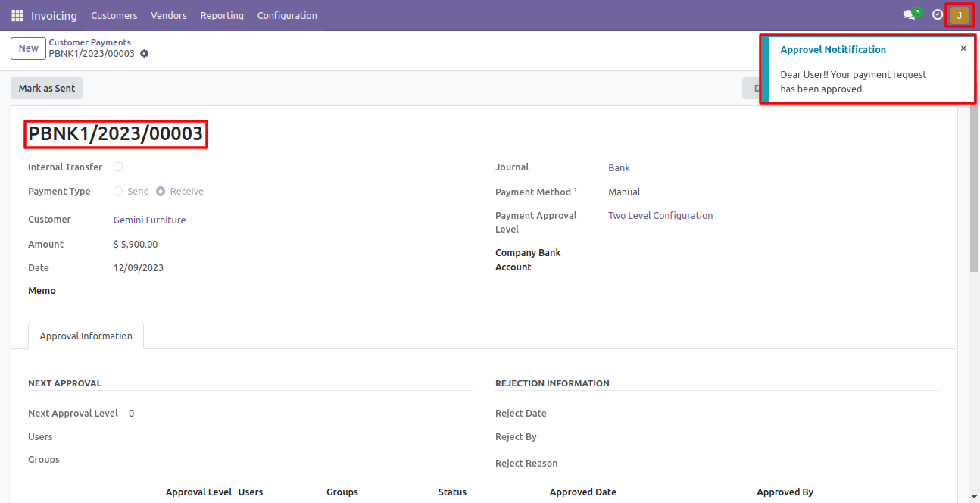This screenshot has height=503, width=980.
Task: Click the Mark as Sent button
Action: pyautogui.click(x=46, y=89)
